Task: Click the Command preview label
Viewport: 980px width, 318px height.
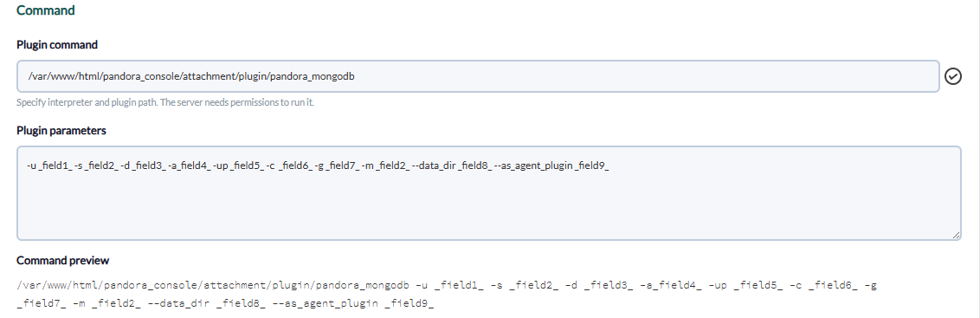Action: click(62, 261)
